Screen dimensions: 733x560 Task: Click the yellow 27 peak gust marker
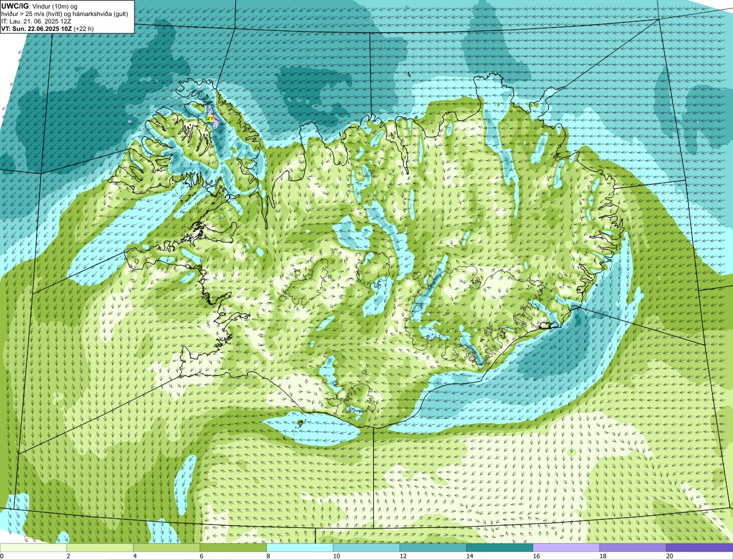[x=210, y=119]
